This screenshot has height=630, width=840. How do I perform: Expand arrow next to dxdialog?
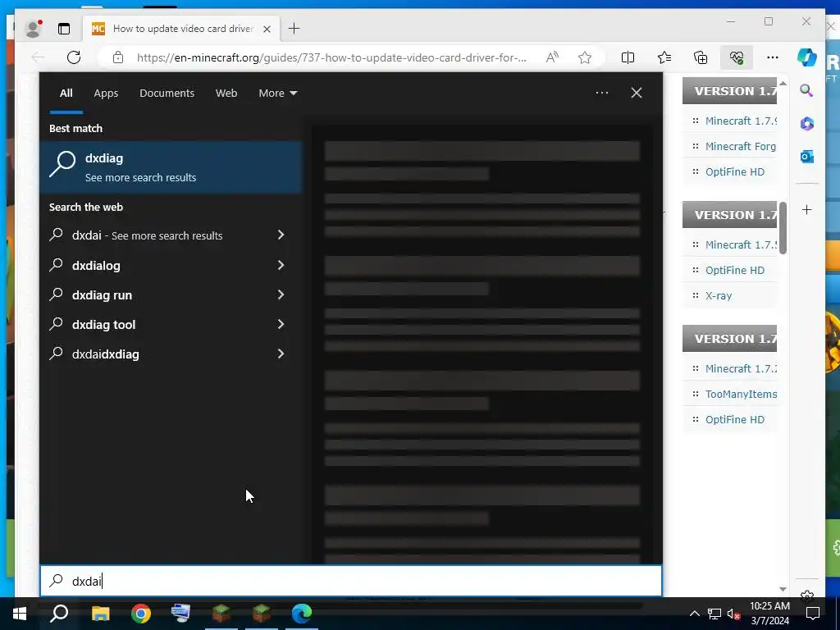[281, 265]
